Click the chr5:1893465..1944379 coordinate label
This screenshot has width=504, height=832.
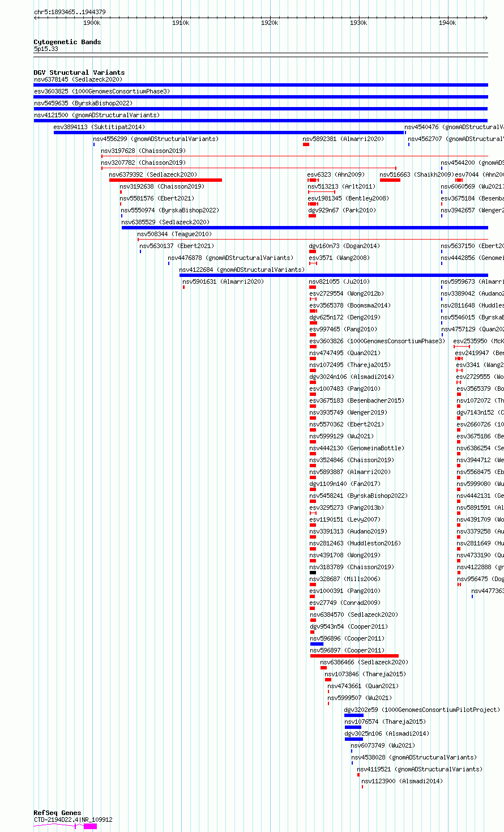(x=70, y=12)
